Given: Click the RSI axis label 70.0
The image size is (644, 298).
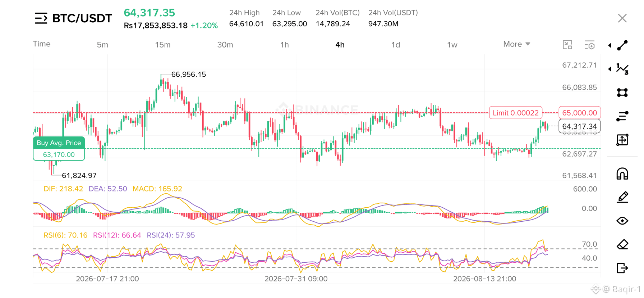Looking at the screenshot, I should 589,244.
